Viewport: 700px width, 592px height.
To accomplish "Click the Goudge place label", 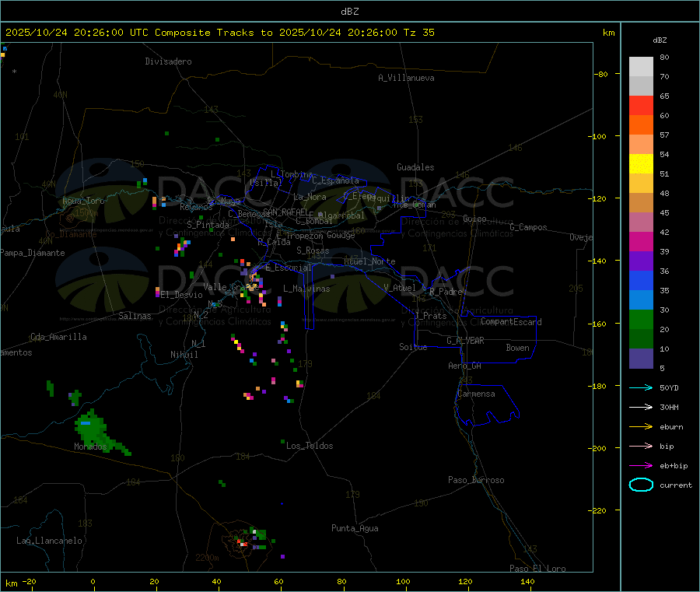I will coord(341,235).
